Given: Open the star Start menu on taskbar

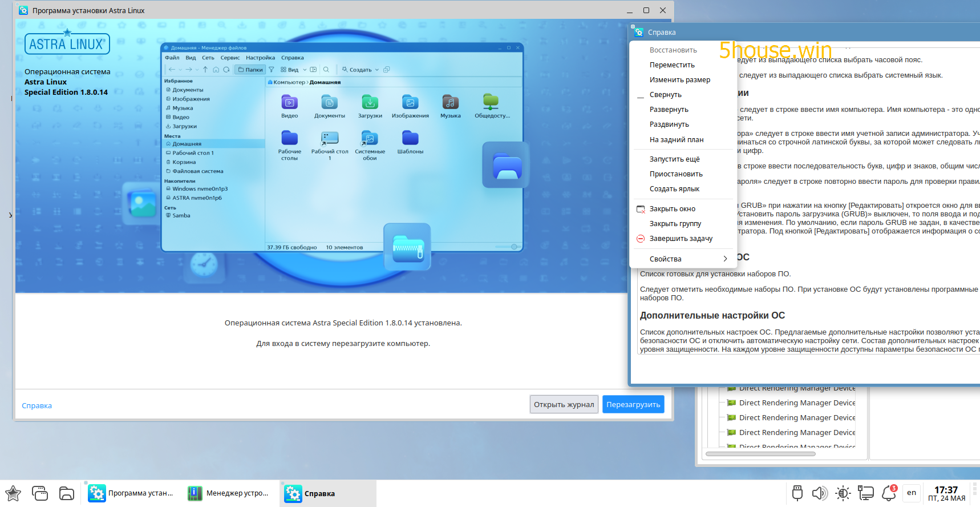Looking at the screenshot, I should click(x=13, y=493).
